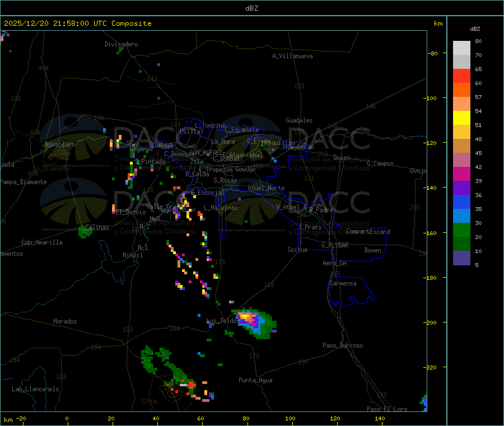Image resolution: width=504 pixels, height=426 pixels.
Task: Select the brown 48–45 dBZ legend swatch
Action: pyautogui.click(x=461, y=146)
